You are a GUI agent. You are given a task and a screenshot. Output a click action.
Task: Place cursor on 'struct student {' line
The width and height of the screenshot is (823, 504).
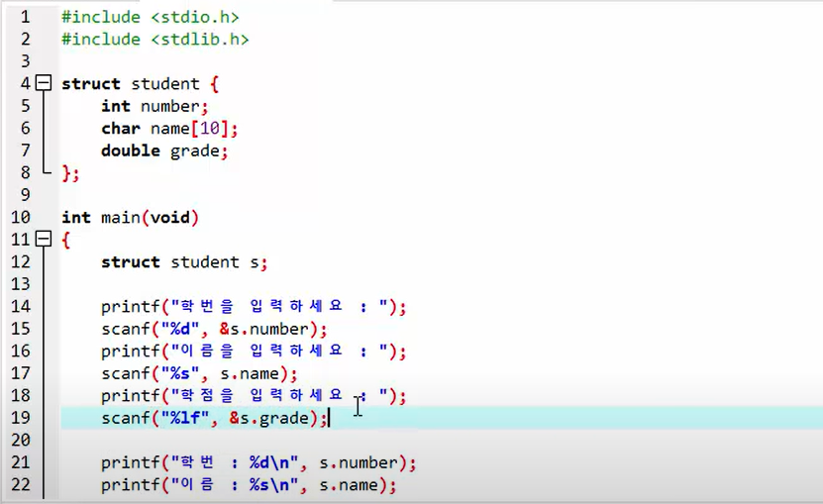coord(141,83)
